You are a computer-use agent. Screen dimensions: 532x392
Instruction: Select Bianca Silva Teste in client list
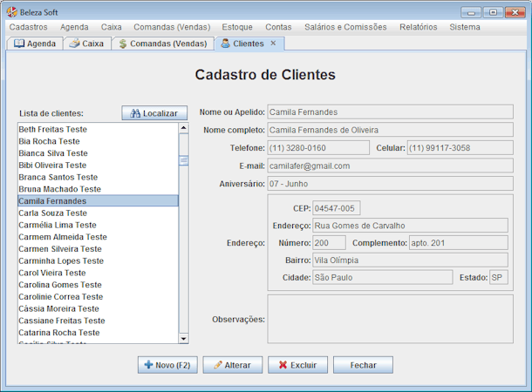98,153
